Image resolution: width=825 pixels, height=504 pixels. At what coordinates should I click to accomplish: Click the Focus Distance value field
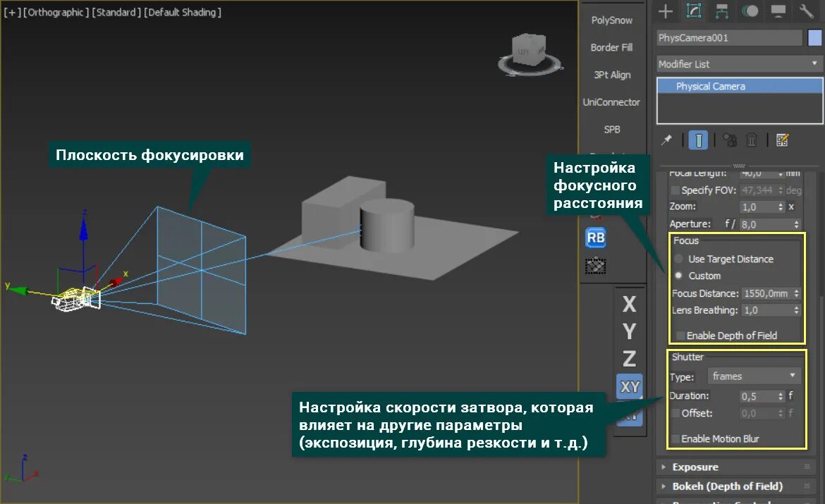tap(766, 293)
